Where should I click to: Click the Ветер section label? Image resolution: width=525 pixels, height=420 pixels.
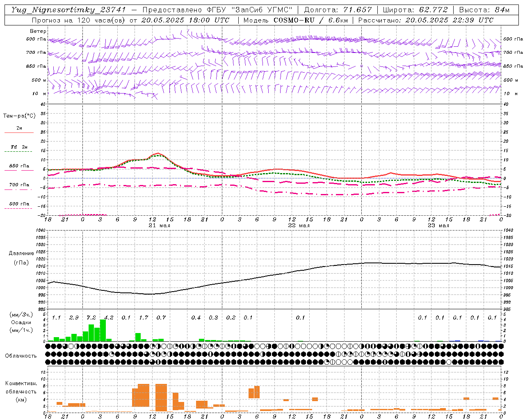pos(38,31)
